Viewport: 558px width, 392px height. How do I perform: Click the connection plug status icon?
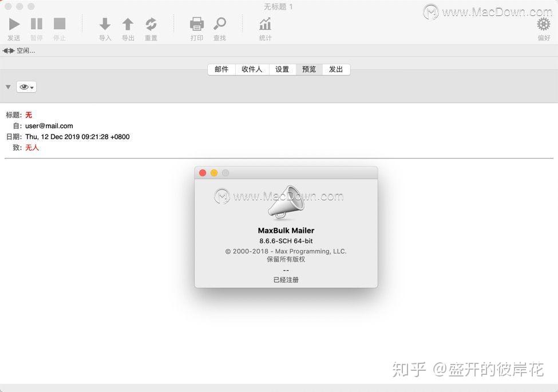point(9,51)
